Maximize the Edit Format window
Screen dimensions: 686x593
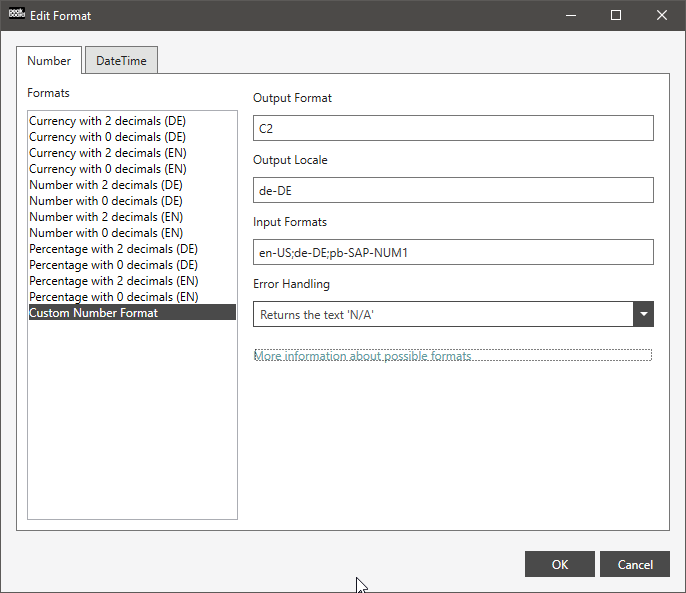click(x=616, y=15)
